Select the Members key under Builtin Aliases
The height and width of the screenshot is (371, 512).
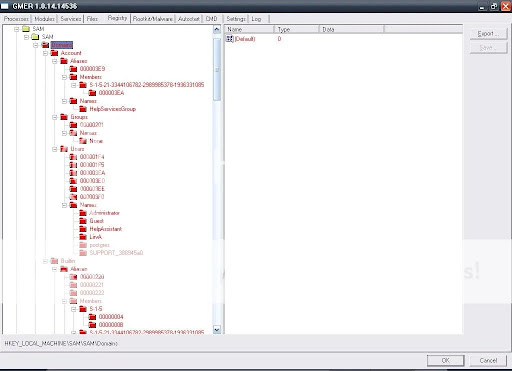click(x=90, y=301)
